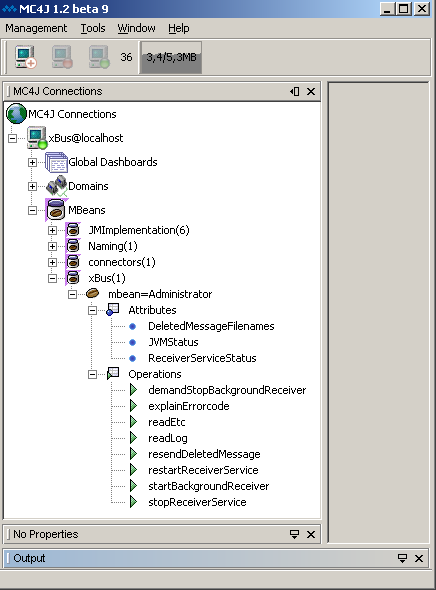
Task: Click the disconnect server toolbar icon
Action: click(x=62, y=57)
